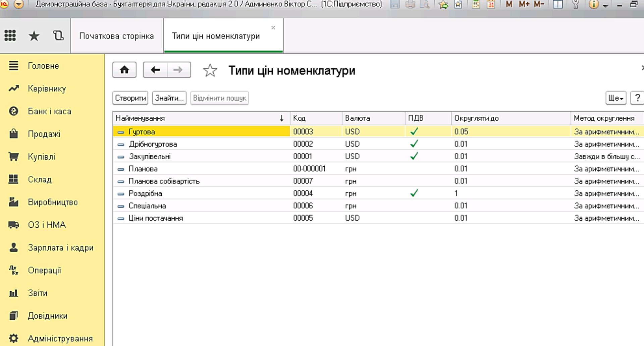Image resolution: width=644 pixels, height=346 pixels.
Task: Click the sort arrow in Найменування header
Action: (x=282, y=118)
